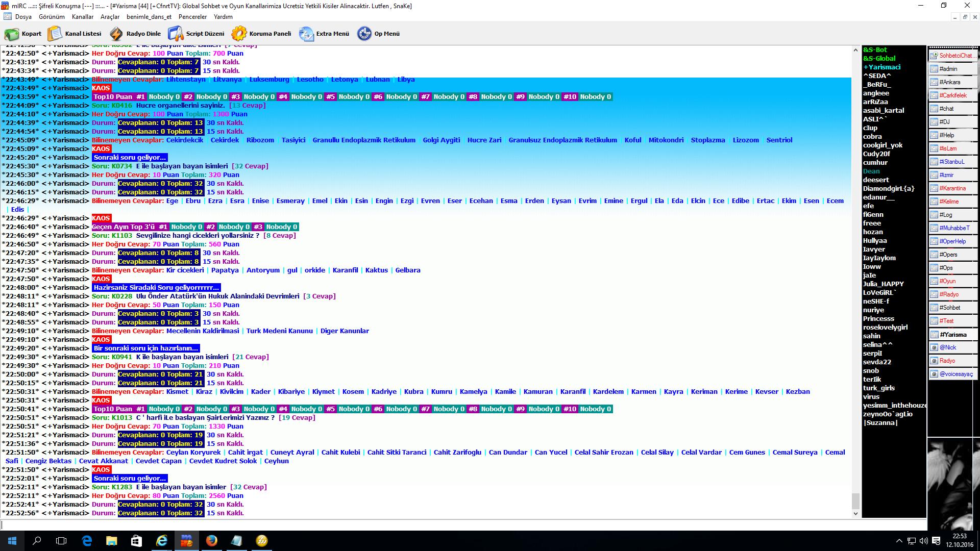Select nick turk_girls in user list
980x551 pixels.
(x=878, y=388)
